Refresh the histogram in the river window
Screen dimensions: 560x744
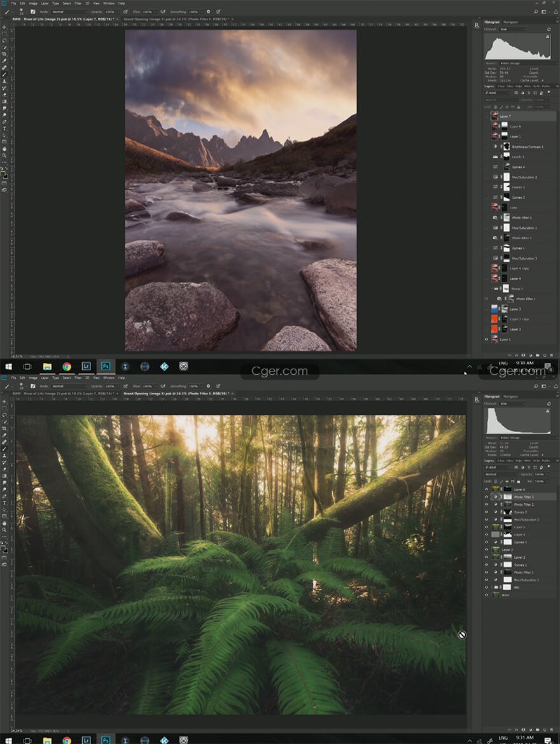pos(549,29)
